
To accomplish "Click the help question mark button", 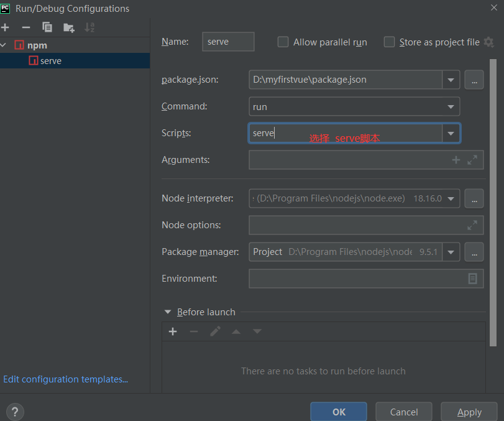I will (x=15, y=411).
